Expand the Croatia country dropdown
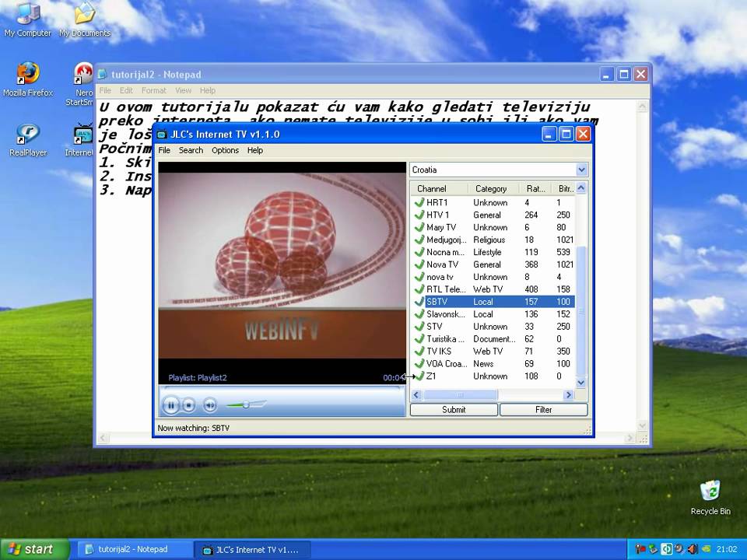Image resolution: width=747 pixels, height=560 pixels. (x=581, y=170)
